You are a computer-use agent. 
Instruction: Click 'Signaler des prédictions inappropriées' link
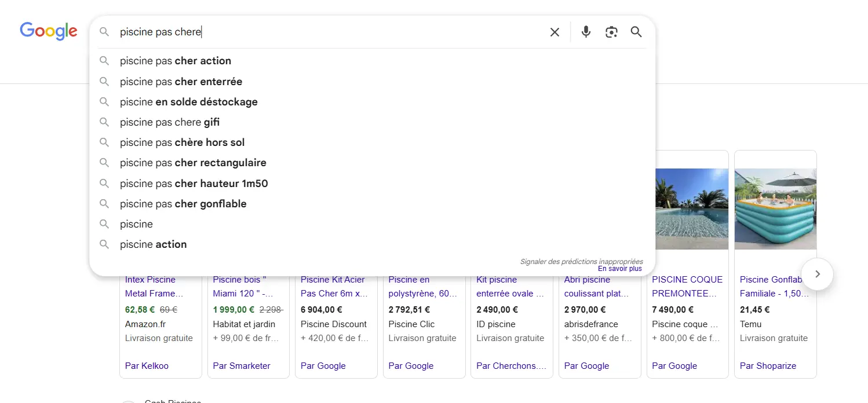click(581, 262)
